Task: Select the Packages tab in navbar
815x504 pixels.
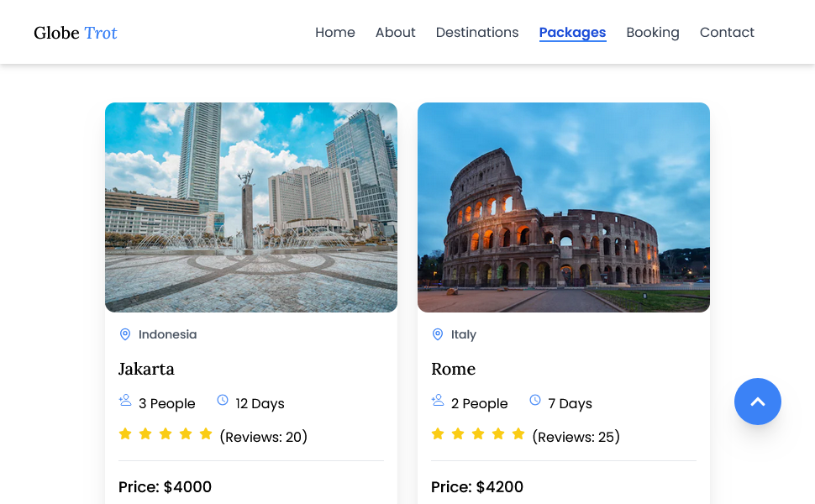Action: pyautogui.click(x=572, y=33)
